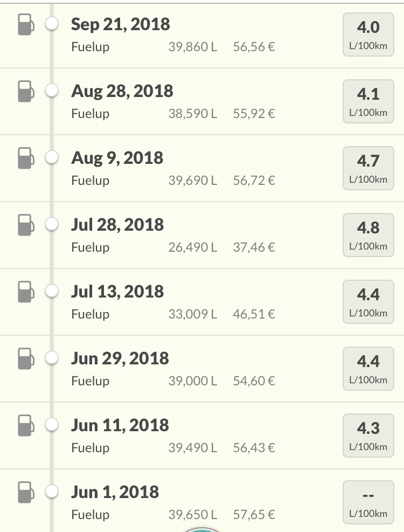
Task: Select the 57,65 € fuelup cost
Action: [254, 515]
